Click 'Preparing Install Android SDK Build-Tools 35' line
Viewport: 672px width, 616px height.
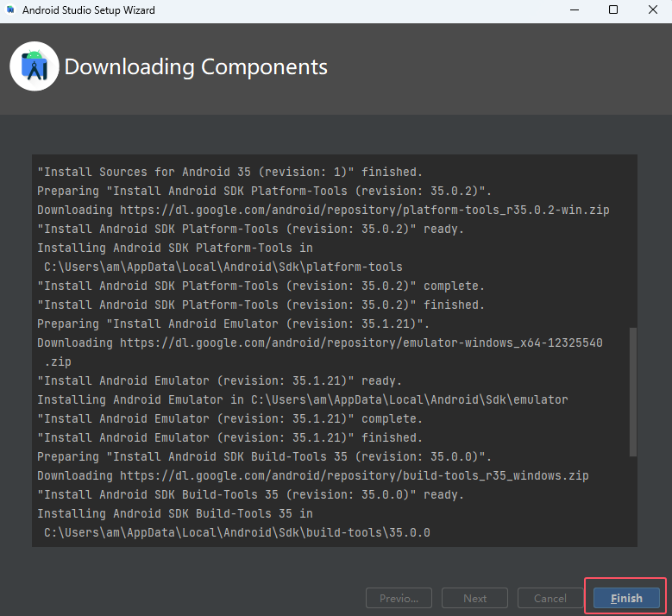265,457
